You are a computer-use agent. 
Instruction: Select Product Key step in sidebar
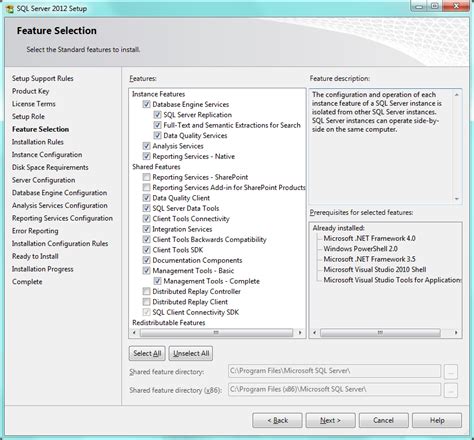(31, 91)
